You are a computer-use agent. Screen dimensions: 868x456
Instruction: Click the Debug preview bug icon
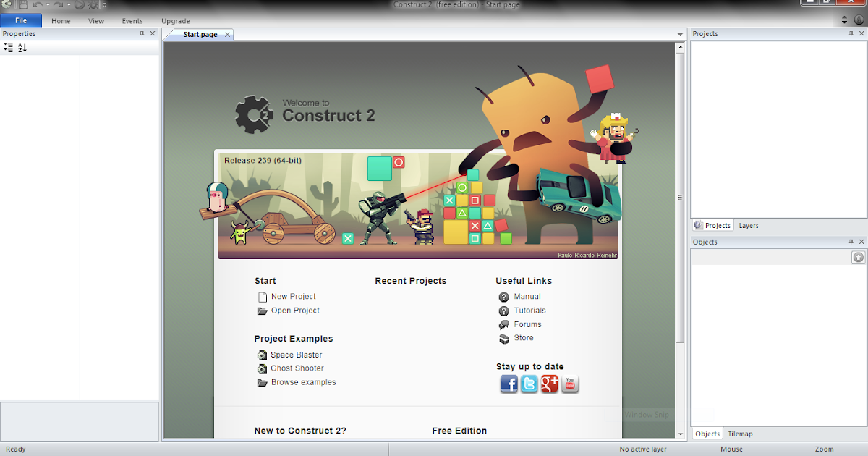coord(93,4)
